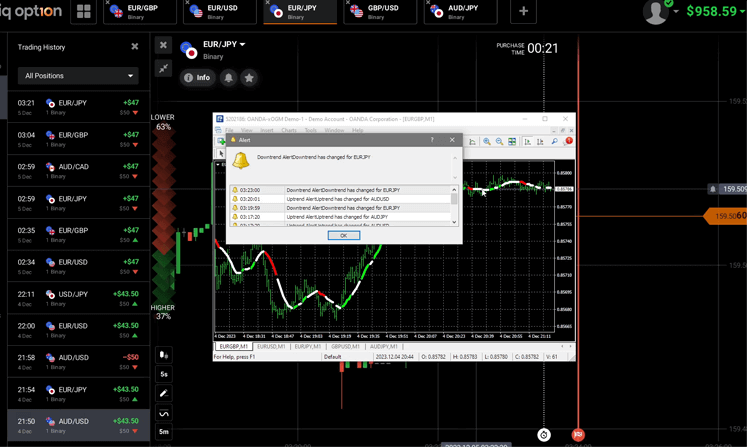Click the alert list scroll-down arrow

point(454,222)
